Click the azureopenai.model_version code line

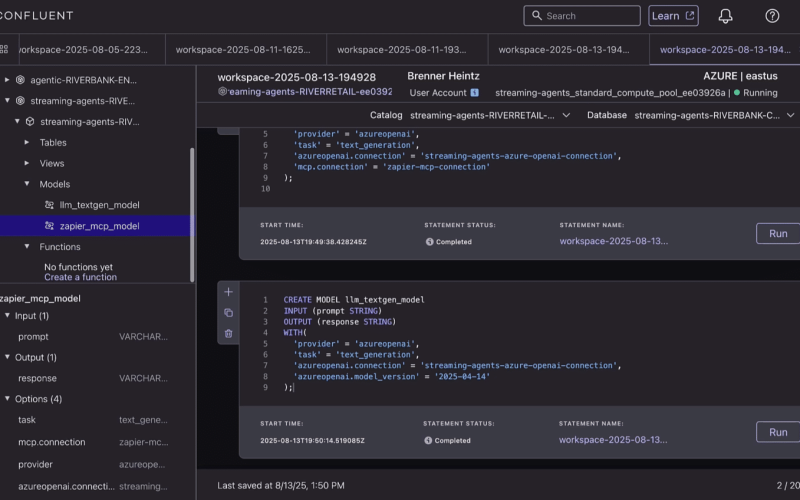[391, 377]
